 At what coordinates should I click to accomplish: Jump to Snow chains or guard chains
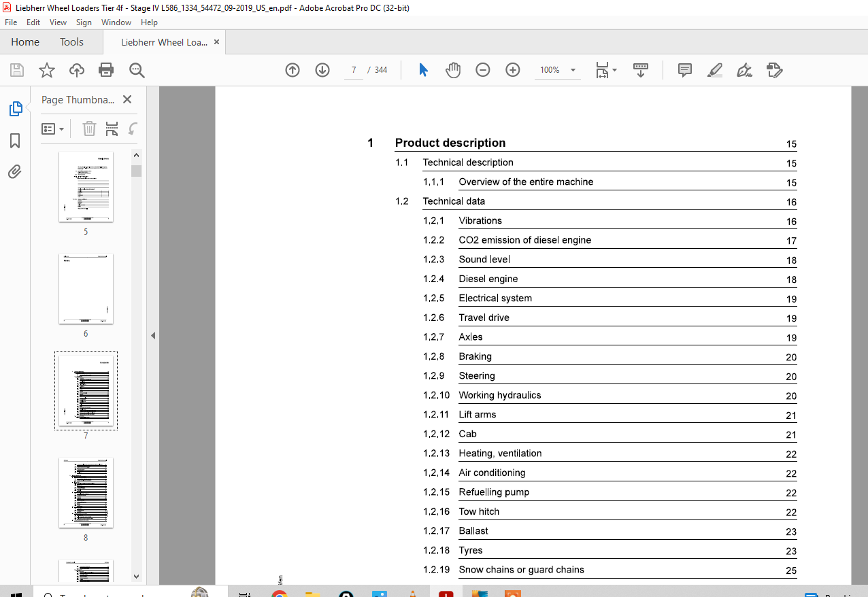coord(521,570)
